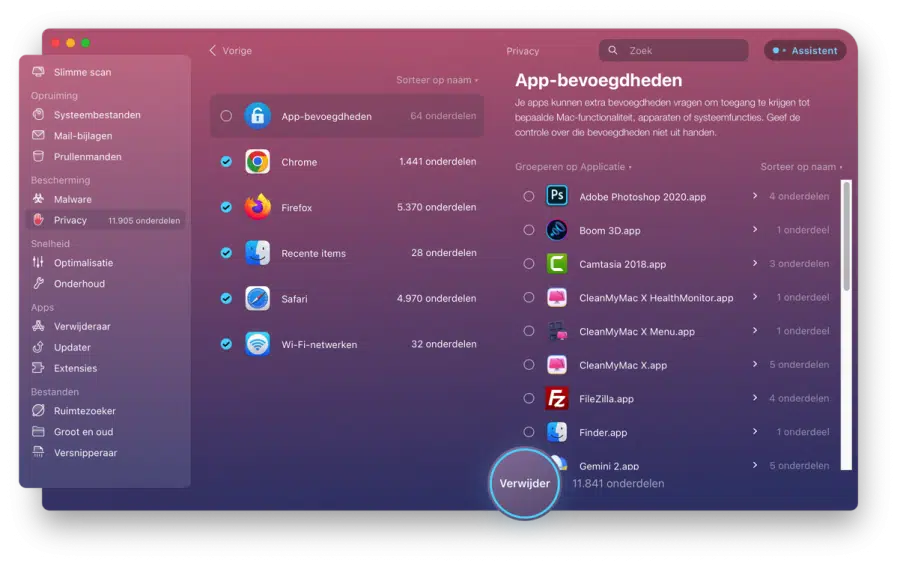Click the Slimme scan monitor icon

[38, 72]
